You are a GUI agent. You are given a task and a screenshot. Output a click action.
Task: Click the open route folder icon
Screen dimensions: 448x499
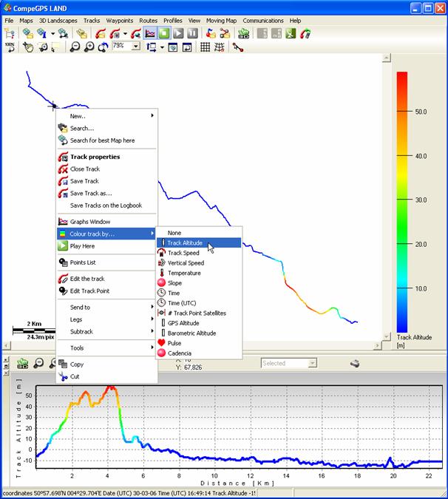point(225,33)
